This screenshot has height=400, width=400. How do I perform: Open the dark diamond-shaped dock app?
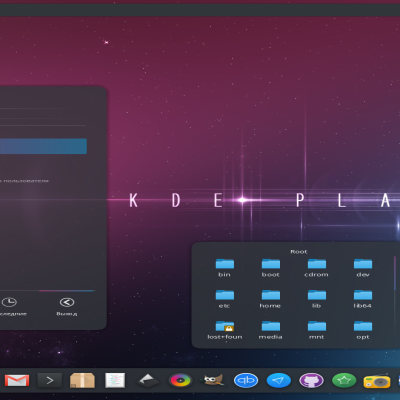point(148,380)
